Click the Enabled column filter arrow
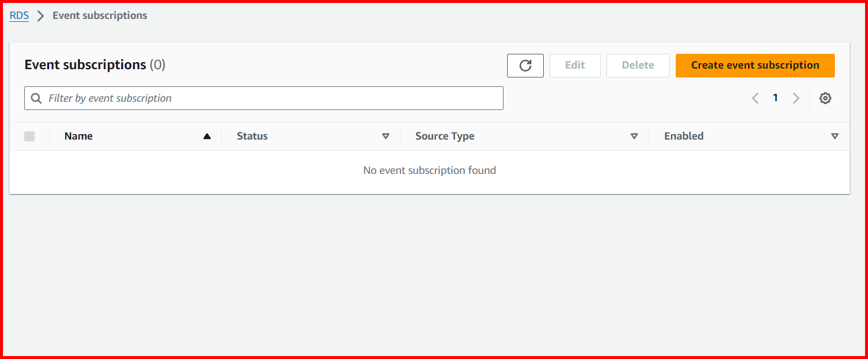 coord(835,135)
